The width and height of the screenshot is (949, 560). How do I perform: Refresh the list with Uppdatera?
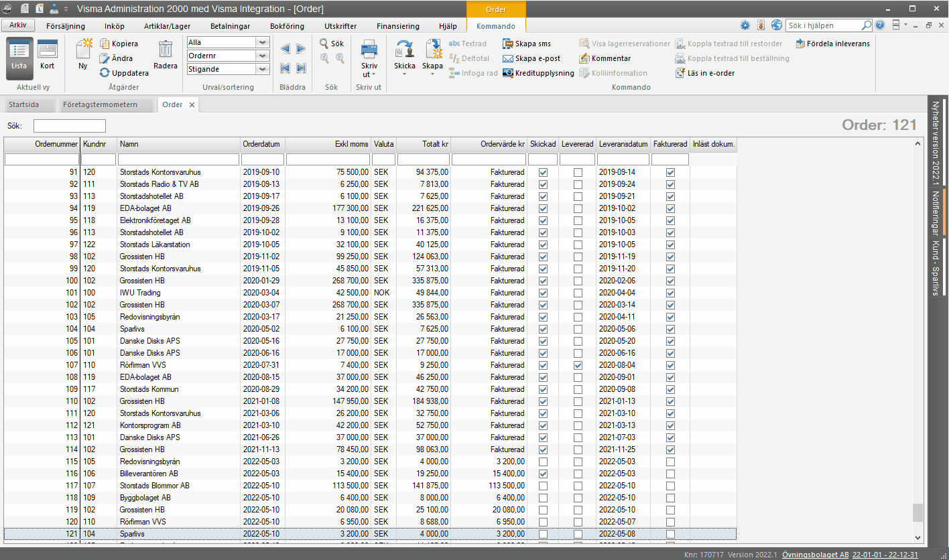(124, 73)
